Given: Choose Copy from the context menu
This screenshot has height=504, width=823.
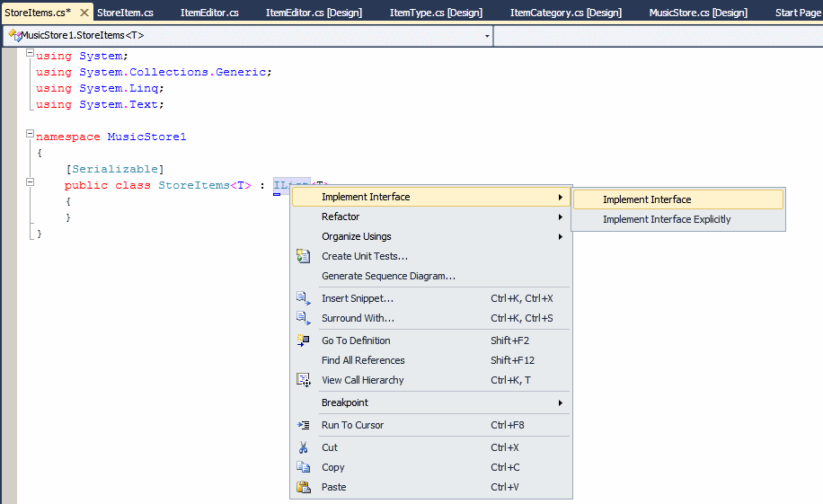Looking at the screenshot, I should tap(431, 467).
